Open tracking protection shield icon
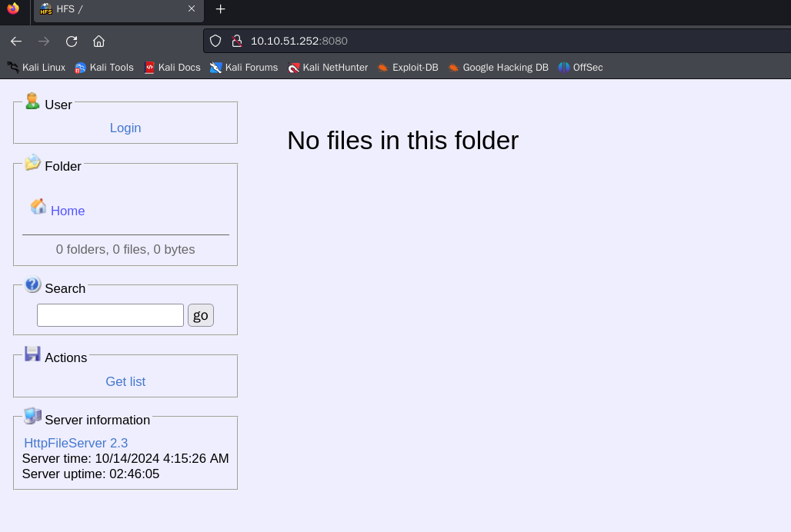 pos(215,41)
